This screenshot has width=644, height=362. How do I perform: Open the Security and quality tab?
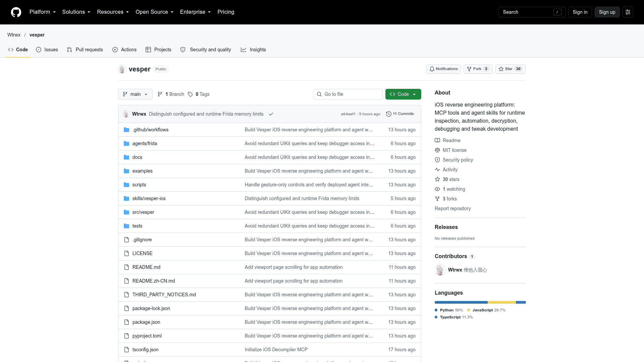[x=206, y=50]
